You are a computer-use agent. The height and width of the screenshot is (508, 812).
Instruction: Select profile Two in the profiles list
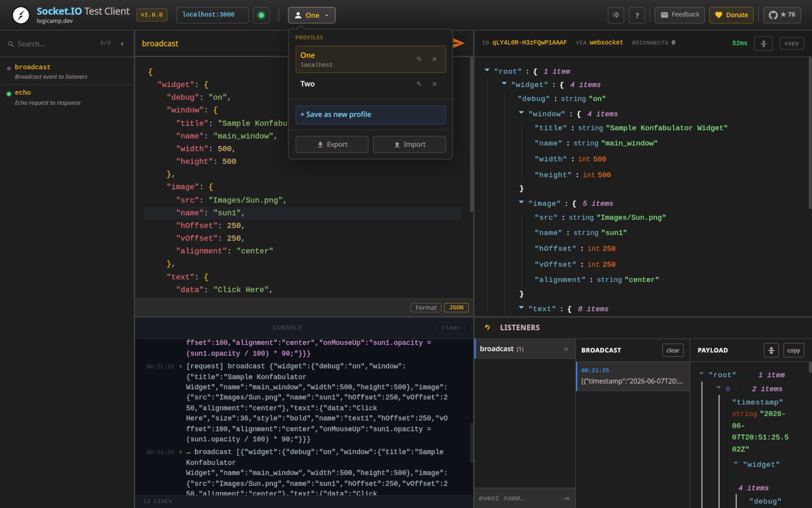pyautogui.click(x=370, y=84)
